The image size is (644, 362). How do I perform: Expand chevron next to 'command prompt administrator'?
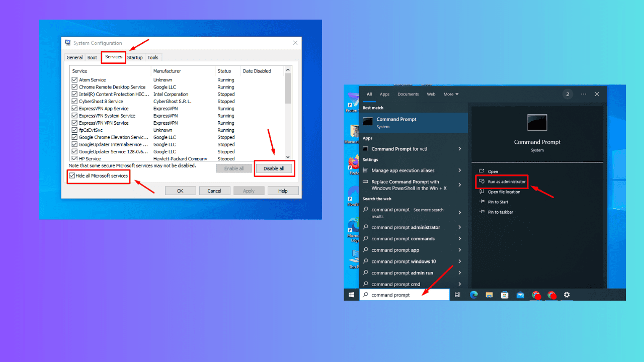460,227
